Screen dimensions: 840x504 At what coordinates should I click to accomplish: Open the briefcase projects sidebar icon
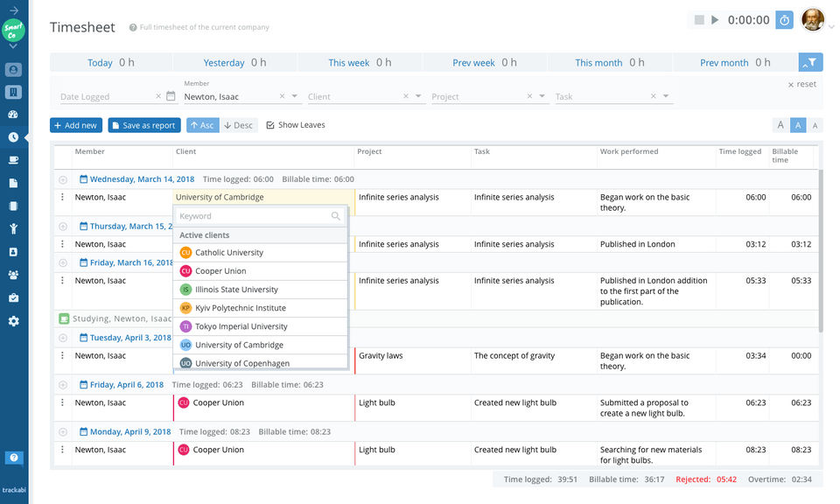tap(13, 297)
